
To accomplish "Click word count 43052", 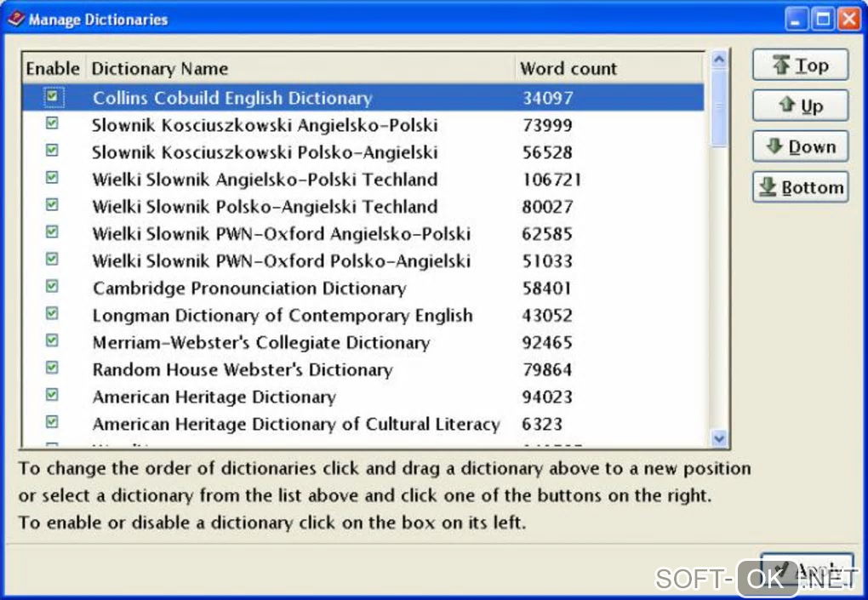I will click(547, 316).
